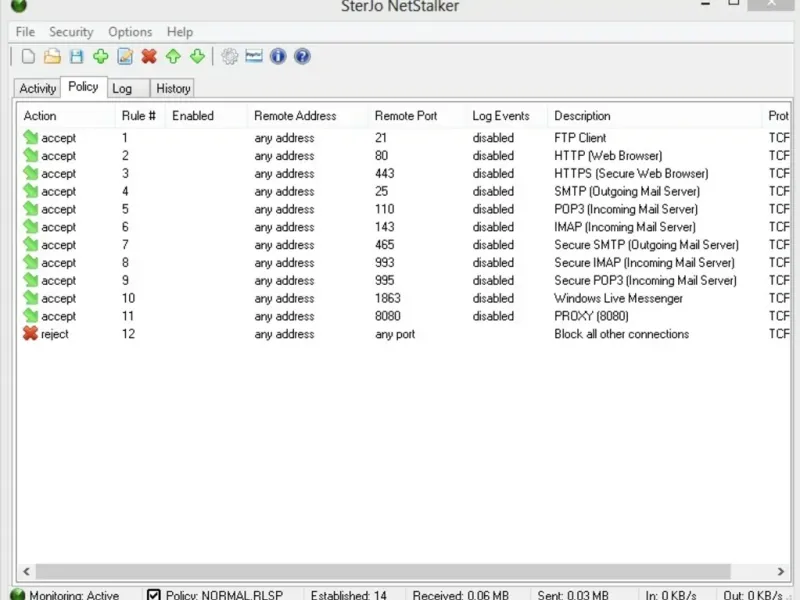The width and height of the screenshot is (800, 600).
Task: Sort by the Description column header
Action: click(x=655, y=116)
